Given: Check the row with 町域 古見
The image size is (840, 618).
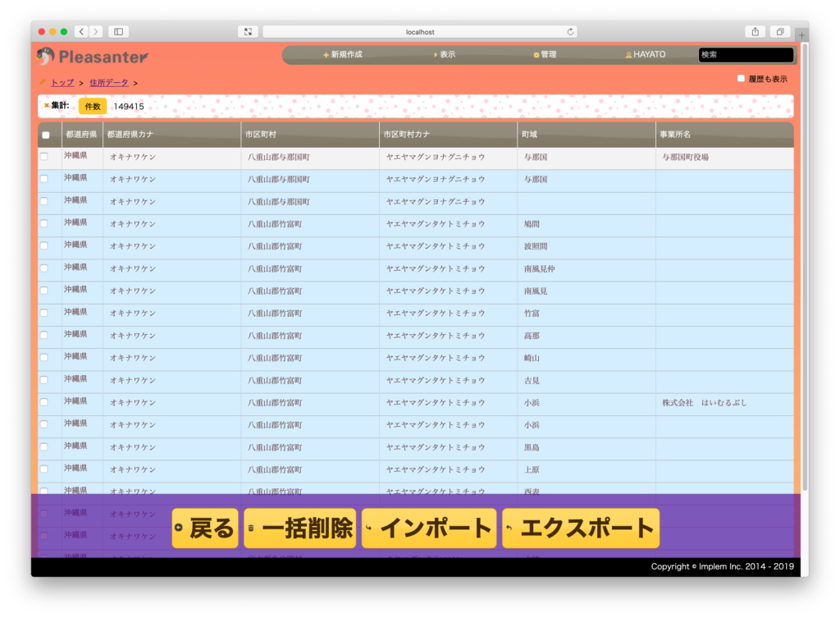Looking at the screenshot, I should click(44, 380).
